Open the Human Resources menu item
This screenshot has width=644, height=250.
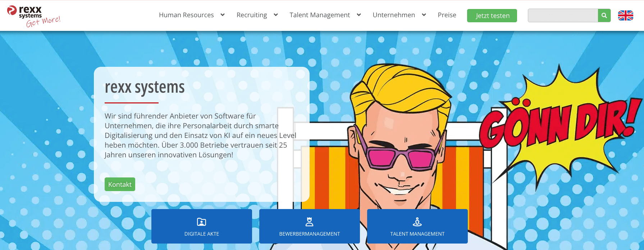pyautogui.click(x=186, y=15)
